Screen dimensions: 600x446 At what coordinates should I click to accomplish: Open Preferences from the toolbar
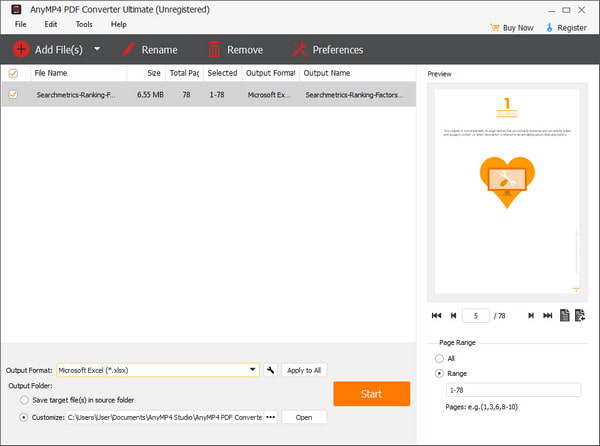click(327, 50)
